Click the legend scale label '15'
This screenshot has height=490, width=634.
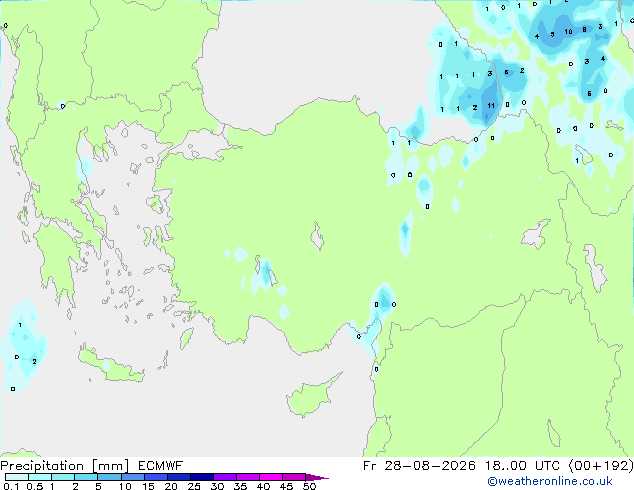click(x=148, y=486)
